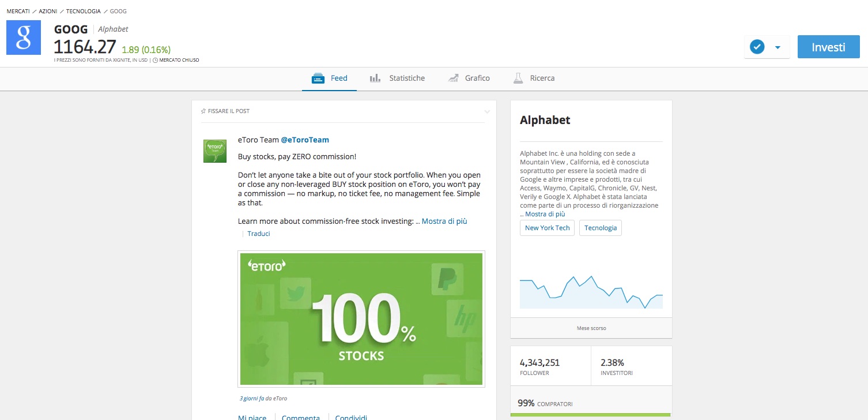Click the GOOG breadcrumb item
Screen dimensions: 868x420
click(x=118, y=12)
